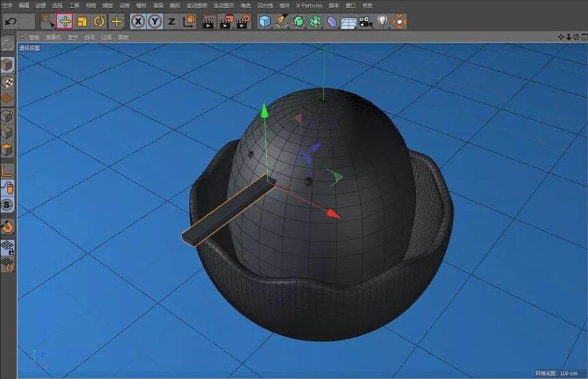The height and width of the screenshot is (379, 588).
Task: Activate the Move tool
Action: 65,21
